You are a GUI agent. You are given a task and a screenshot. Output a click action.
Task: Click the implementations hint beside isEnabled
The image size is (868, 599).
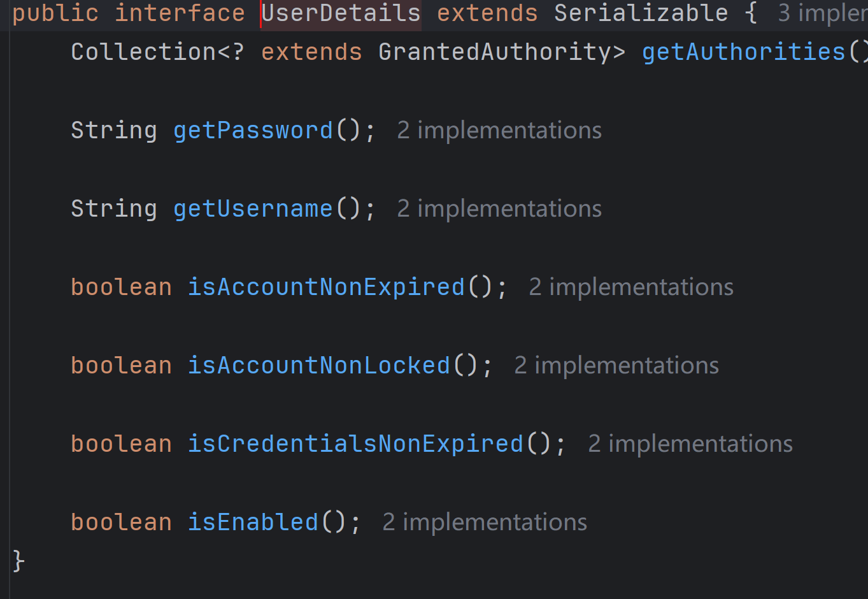pos(484,523)
